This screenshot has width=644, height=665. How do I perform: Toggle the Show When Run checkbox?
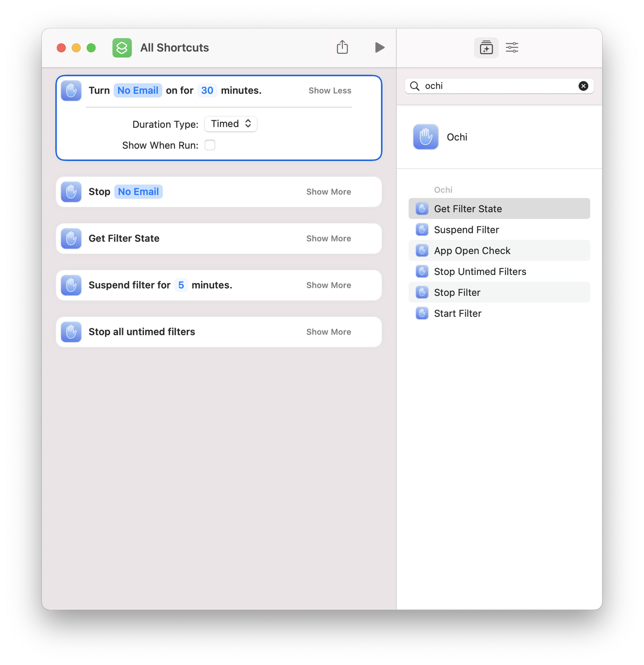[x=210, y=145]
